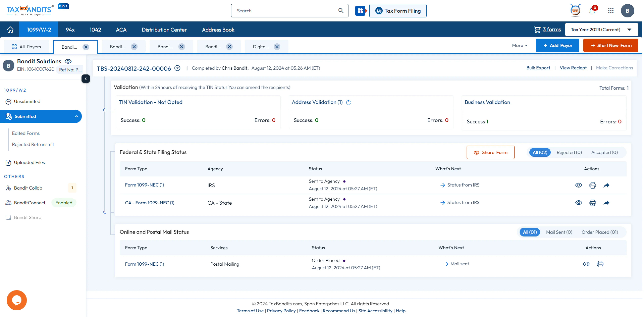Close the third Bandi... payer tab

[x=182, y=47]
